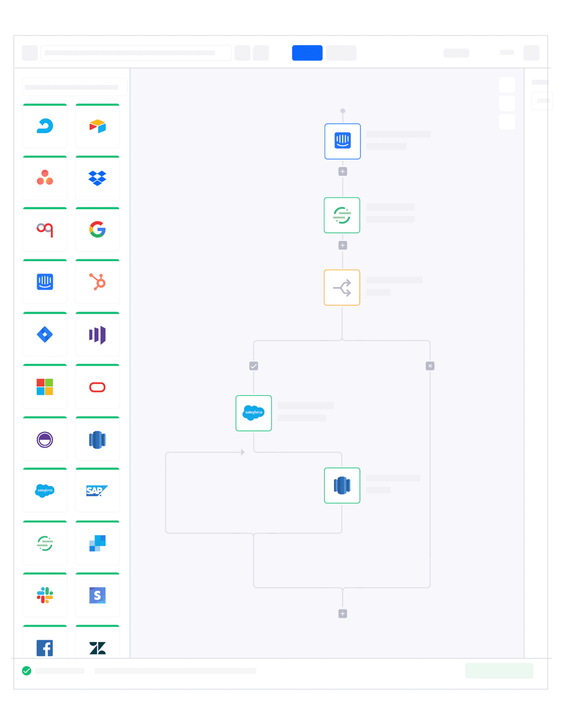The height and width of the screenshot is (728, 561).
Task: Select the Google connector tile
Action: coord(98,229)
